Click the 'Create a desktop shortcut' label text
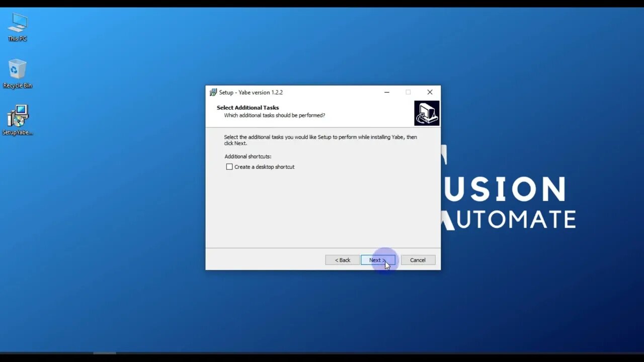644x362 pixels. pos(264,167)
